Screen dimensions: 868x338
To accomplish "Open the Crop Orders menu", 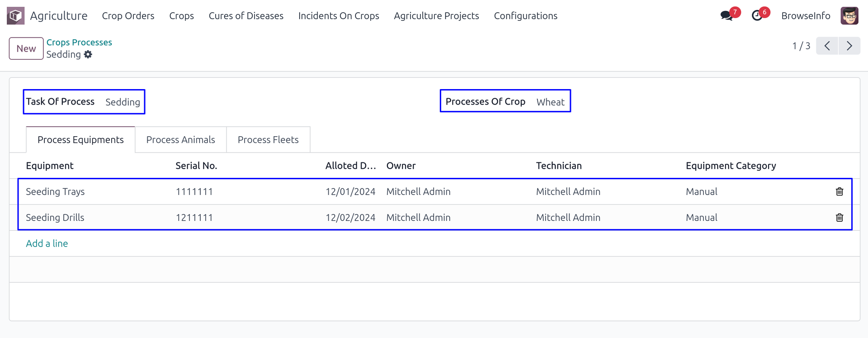I will [x=128, y=16].
